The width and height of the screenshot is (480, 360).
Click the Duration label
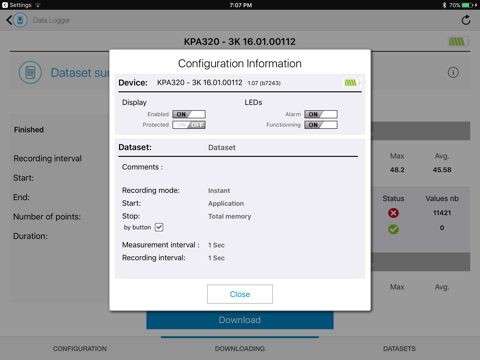pos(30,236)
